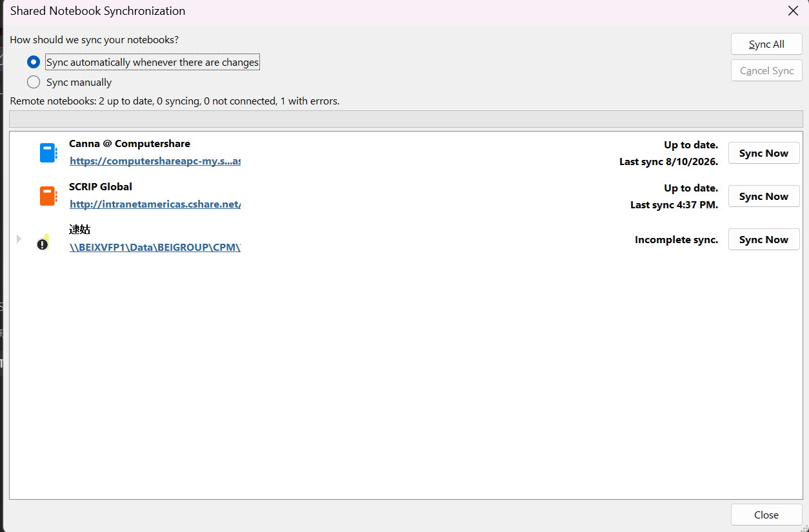Screen dimensions: 809x532
Task: Click the Cancel Sync button
Action: pyautogui.click(x=766, y=71)
